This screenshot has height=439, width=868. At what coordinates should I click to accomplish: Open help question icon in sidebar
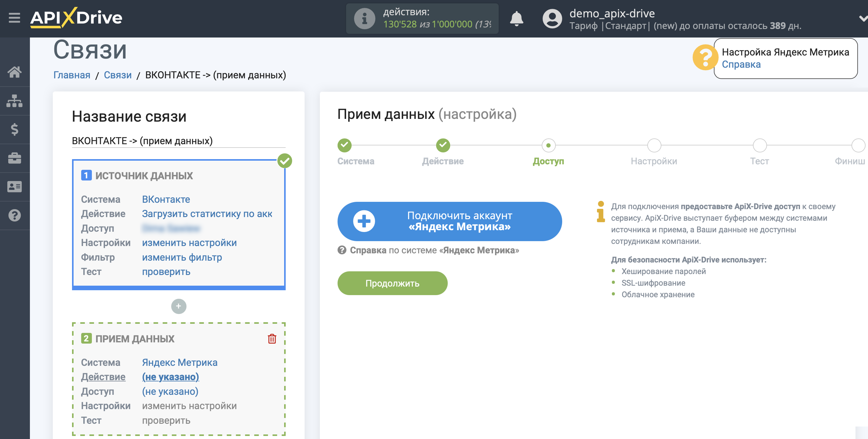tap(14, 216)
